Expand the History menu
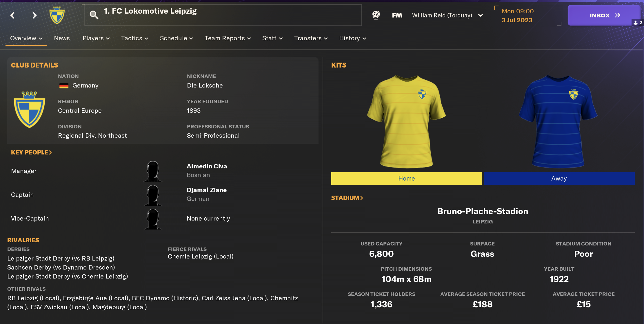The width and height of the screenshot is (644, 324). [353, 38]
